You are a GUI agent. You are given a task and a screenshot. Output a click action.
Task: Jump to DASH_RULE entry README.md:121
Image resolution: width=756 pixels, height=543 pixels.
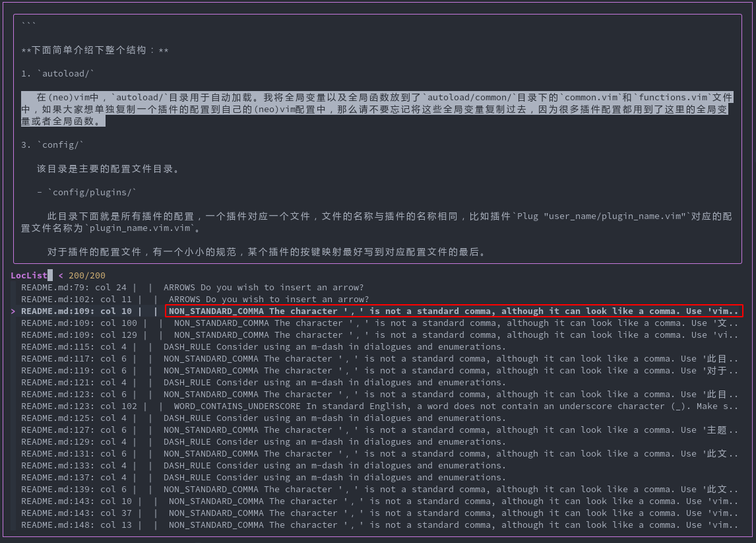pos(263,383)
